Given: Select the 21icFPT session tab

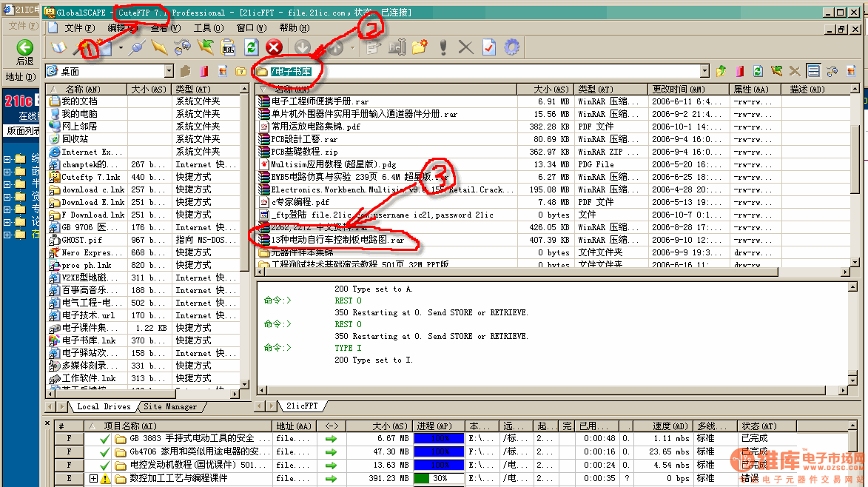Looking at the screenshot, I should coord(302,406).
